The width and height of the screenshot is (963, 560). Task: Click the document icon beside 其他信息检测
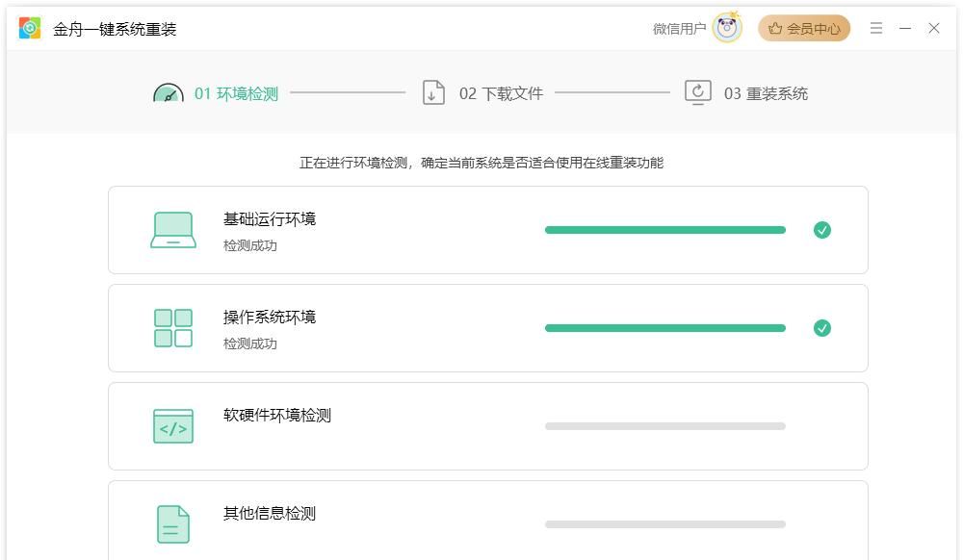coord(172,522)
